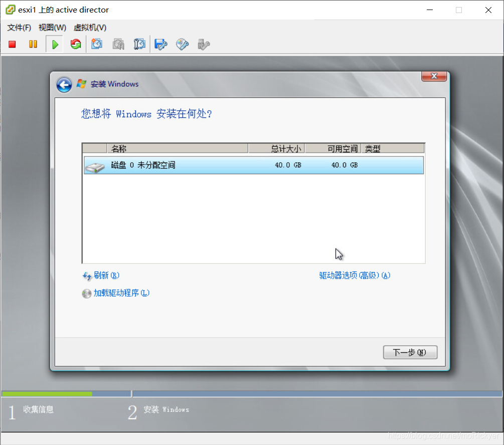Click the USB device connect icon
This screenshot has height=445, width=504.
[x=204, y=44]
